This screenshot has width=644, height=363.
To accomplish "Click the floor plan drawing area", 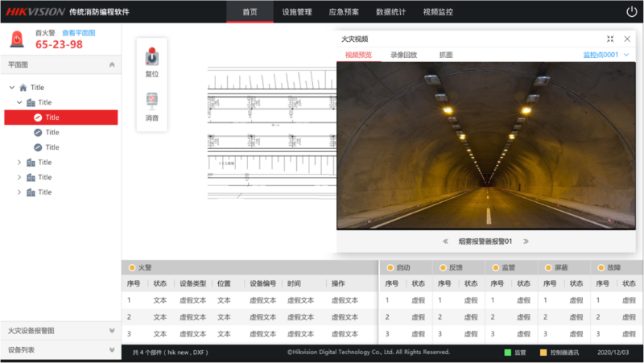I will click(x=272, y=134).
